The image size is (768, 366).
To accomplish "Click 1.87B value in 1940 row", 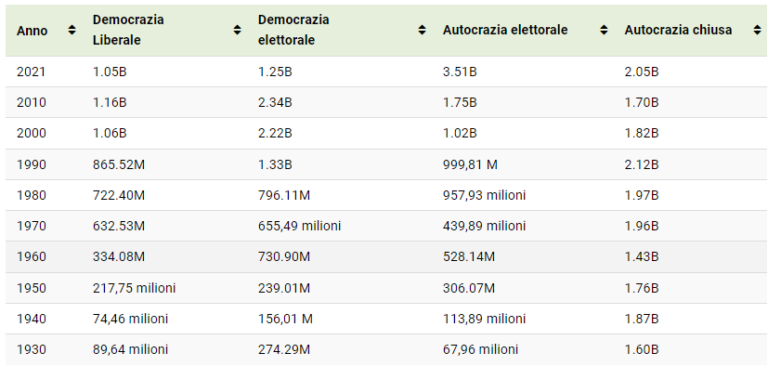I will (x=641, y=319).
